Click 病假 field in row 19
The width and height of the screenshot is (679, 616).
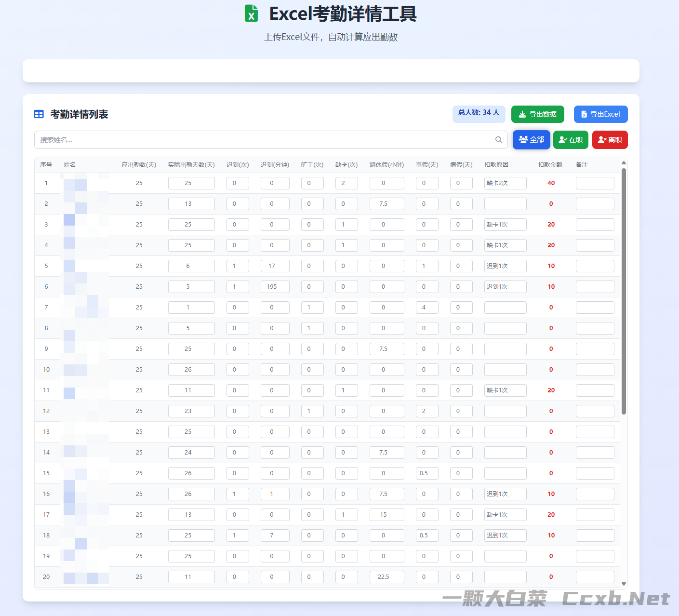point(461,556)
